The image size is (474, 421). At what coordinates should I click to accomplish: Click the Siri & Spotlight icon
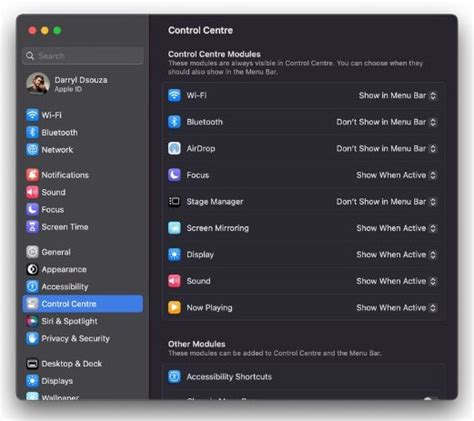click(x=32, y=321)
